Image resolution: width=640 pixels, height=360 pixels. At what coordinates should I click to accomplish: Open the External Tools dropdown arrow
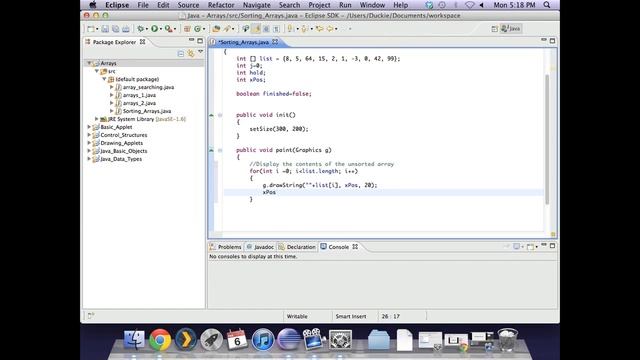pos(175,29)
